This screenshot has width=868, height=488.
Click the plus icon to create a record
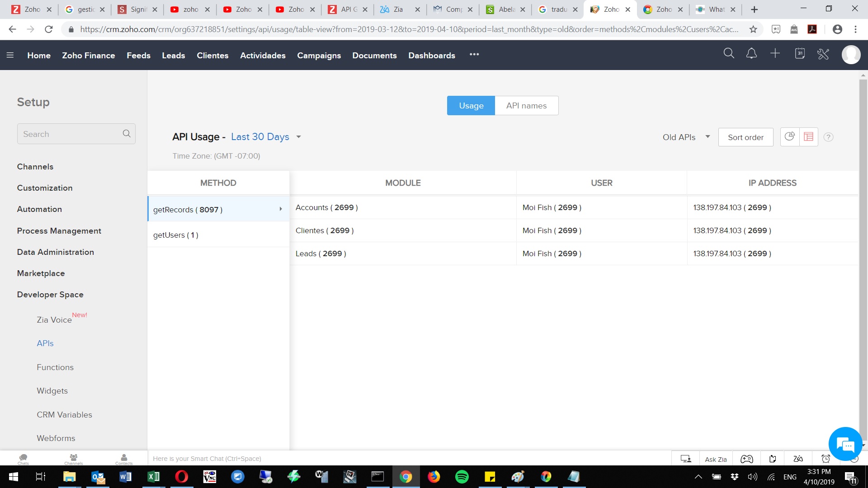click(775, 54)
